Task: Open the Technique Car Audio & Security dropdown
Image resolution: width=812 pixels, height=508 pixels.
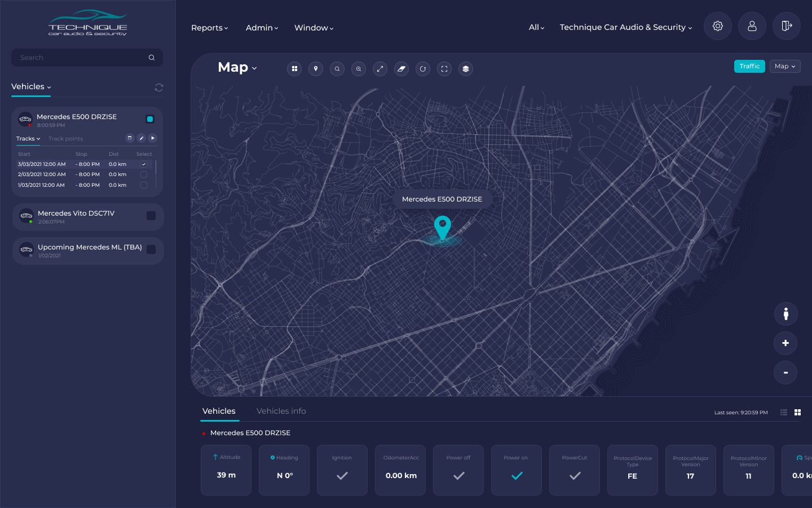Action: tap(625, 27)
